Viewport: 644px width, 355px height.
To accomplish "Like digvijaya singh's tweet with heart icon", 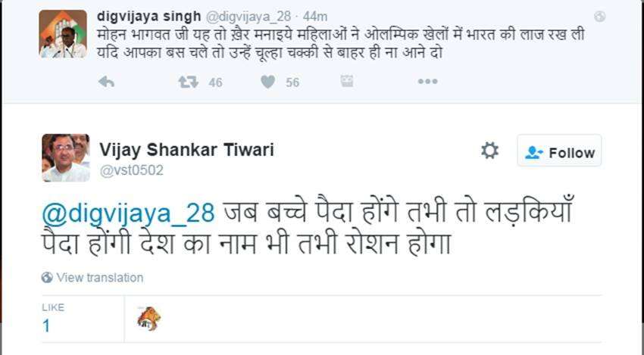I will coord(267,82).
